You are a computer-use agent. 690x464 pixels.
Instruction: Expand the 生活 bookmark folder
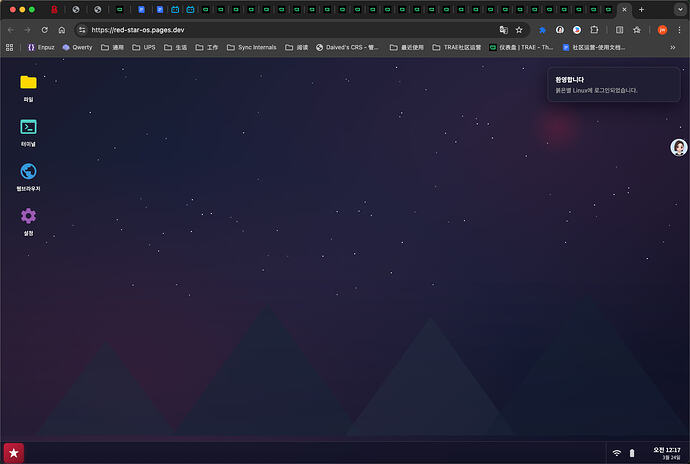(x=176, y=47)
